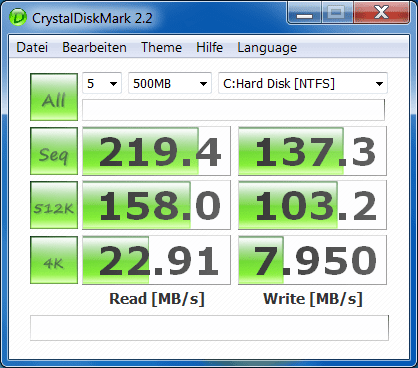Viewport: 418px width, 368px height.
Task: Click the 4K read result 22.91
Action: (156, 260)
